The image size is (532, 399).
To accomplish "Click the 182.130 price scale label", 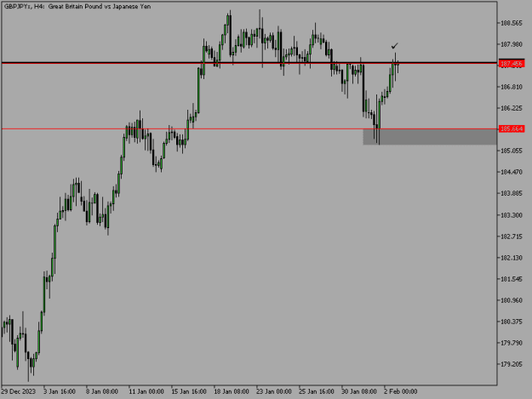I will 512,258.
